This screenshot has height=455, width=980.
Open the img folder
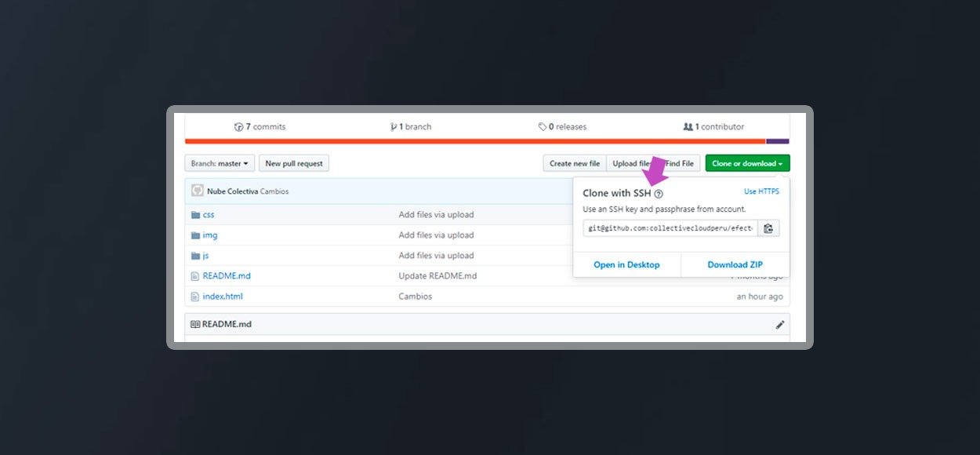point(210,235)
